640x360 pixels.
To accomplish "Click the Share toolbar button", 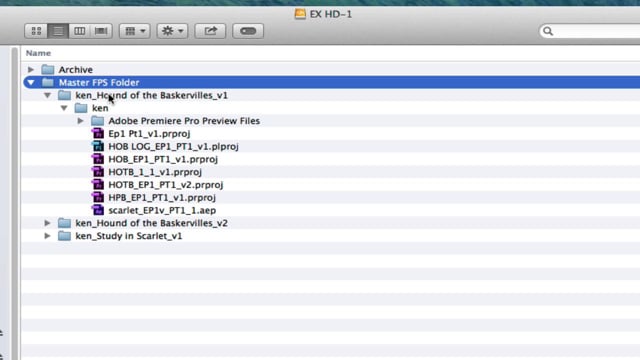I will coord(210,31).
